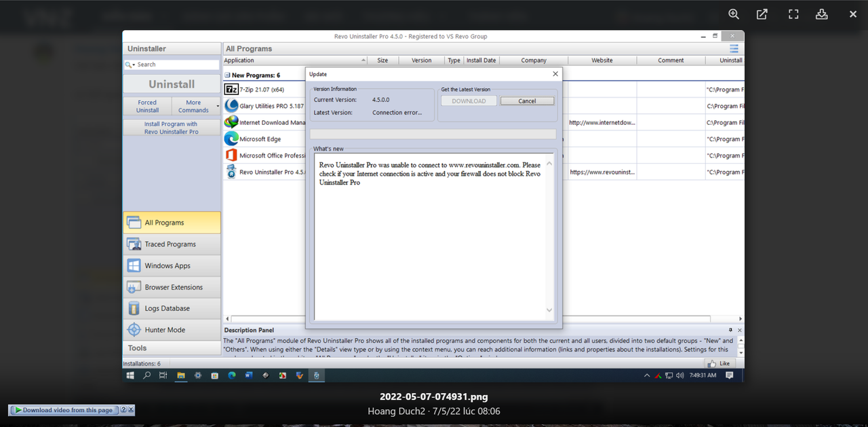Collapse the New Programs group
Image resolution: width=868 pixels, height=427 pixels.
pos(227,75)
